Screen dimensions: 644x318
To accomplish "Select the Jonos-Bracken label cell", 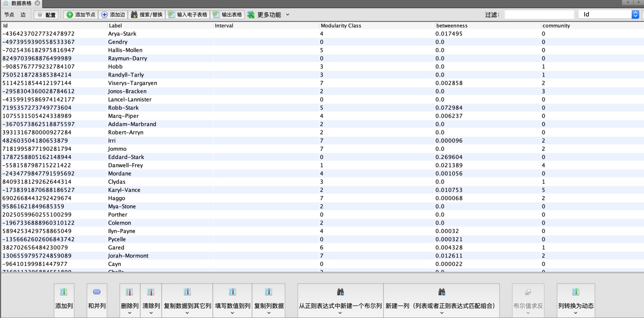I will [x=127, y=91].
